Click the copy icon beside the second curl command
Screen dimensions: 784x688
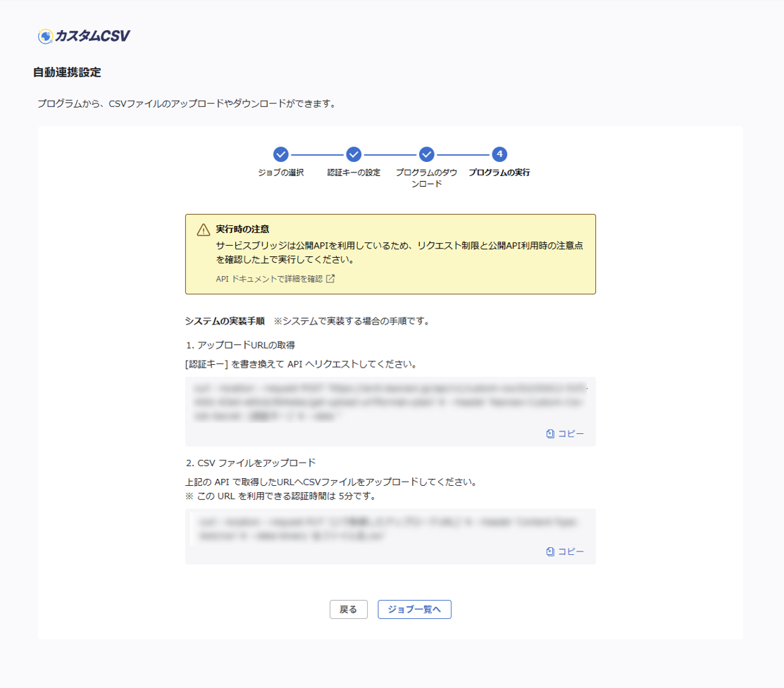coord(550,551)
